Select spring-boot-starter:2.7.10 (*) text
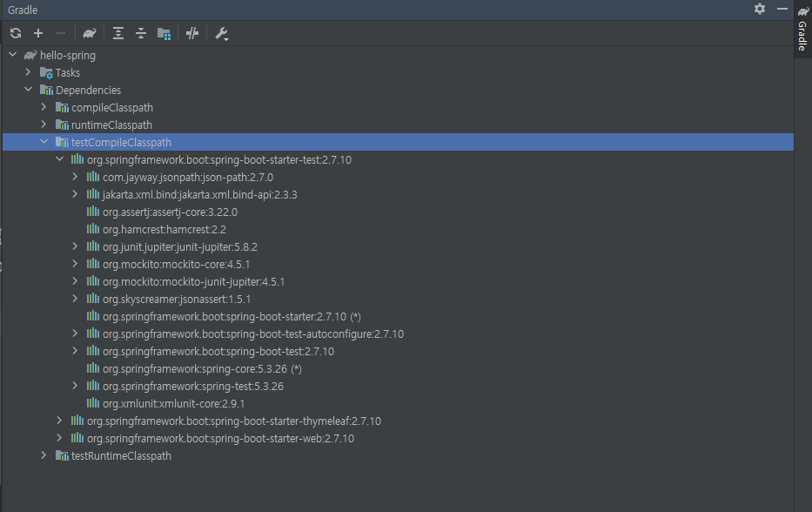The width and height of the screenshot is (812, 512). tap(232, 317)
